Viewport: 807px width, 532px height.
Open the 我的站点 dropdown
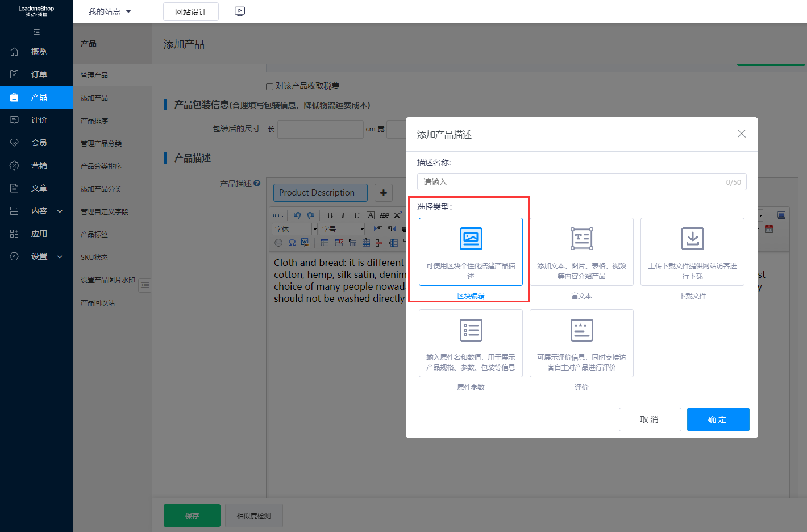(x=110, y=11)
